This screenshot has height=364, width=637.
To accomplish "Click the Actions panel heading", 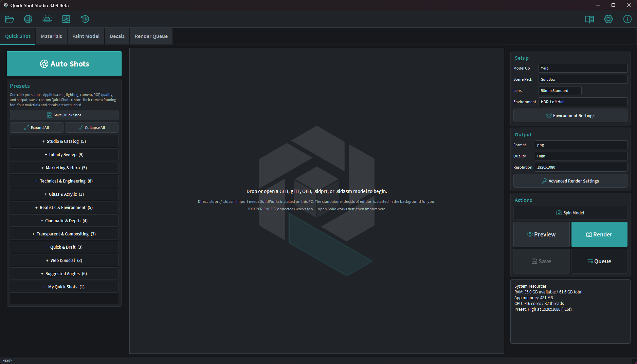I will point(523,200).
